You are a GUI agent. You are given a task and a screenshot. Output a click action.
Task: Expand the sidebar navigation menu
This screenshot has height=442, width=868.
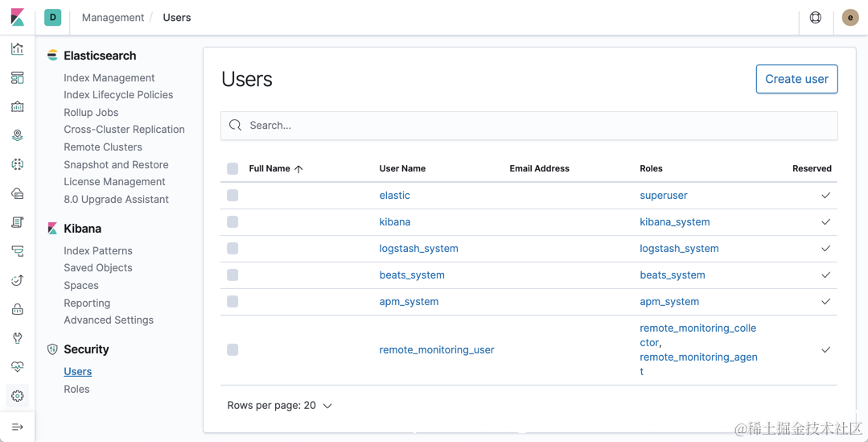18,427
